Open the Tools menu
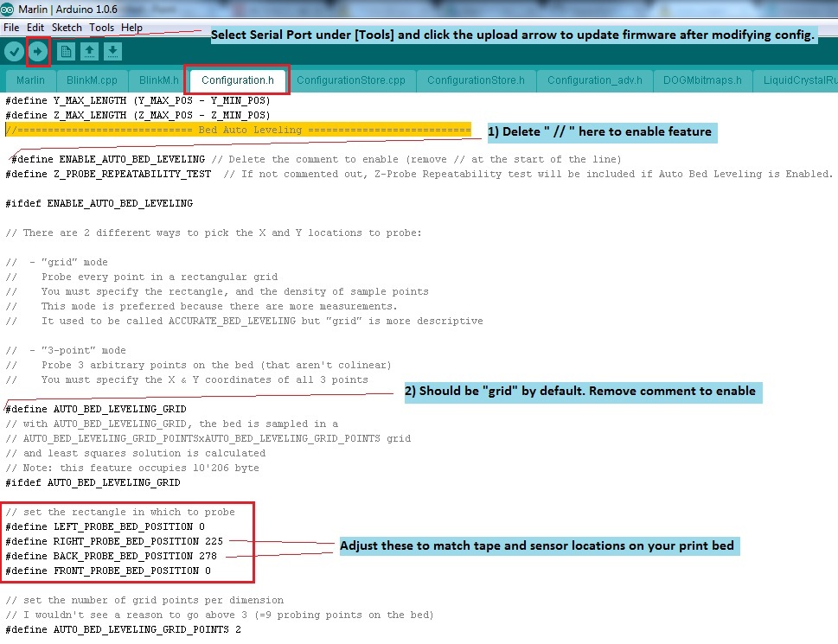838x644 pixels. (x=101, y=28)
